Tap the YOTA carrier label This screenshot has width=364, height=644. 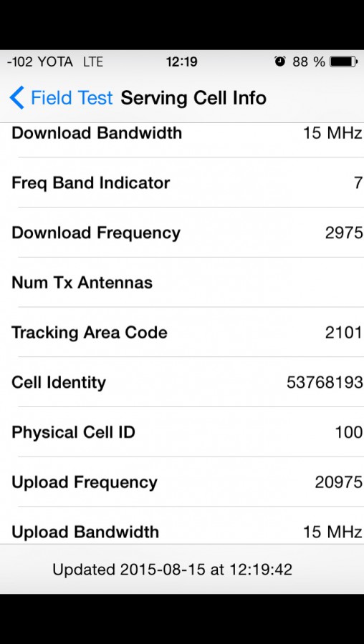55,62
